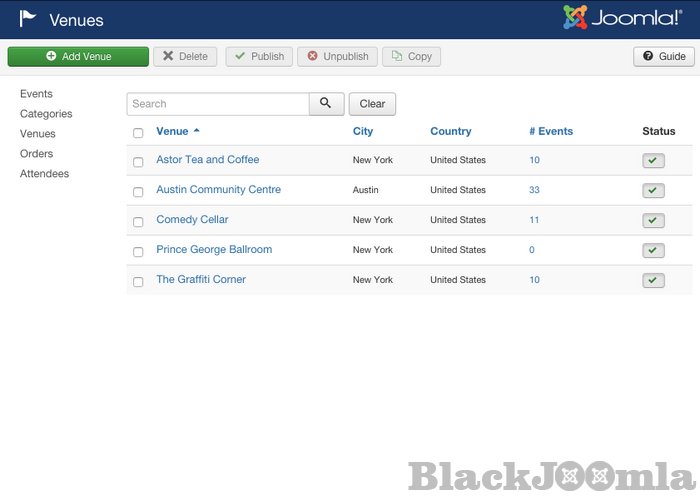Sort by Venue column header

click(172, 131)
